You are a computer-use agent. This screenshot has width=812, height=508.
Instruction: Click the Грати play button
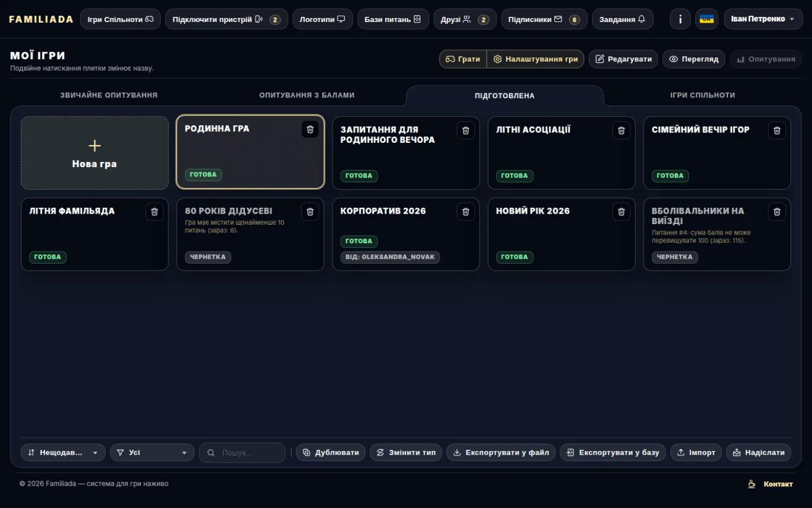[x=463, y=59]
